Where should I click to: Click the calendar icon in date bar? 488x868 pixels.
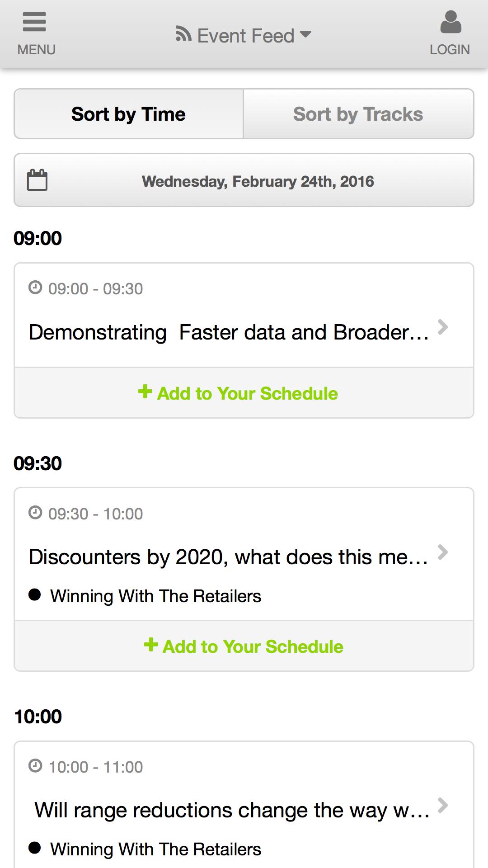[x=37, y=180]
